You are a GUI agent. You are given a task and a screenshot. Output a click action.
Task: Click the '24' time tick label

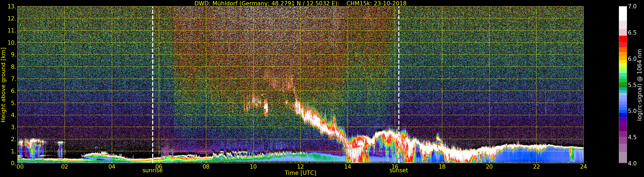click(x=583, y=166)
